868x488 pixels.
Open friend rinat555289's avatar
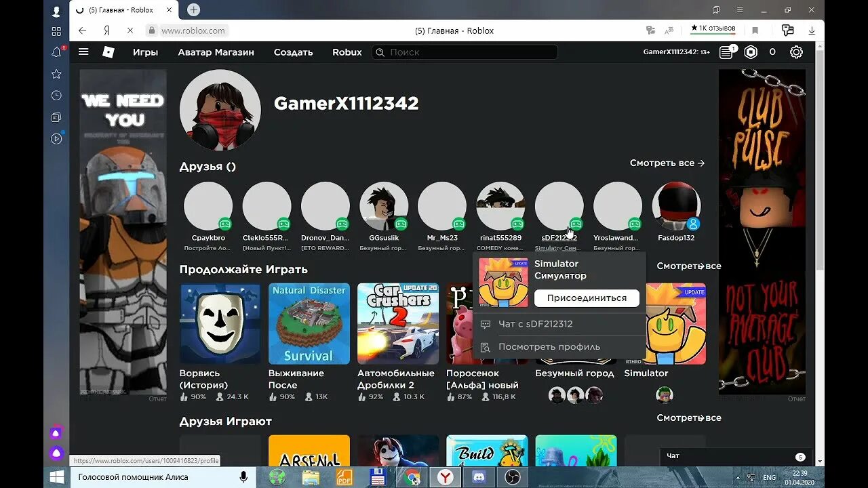point(500,206)
